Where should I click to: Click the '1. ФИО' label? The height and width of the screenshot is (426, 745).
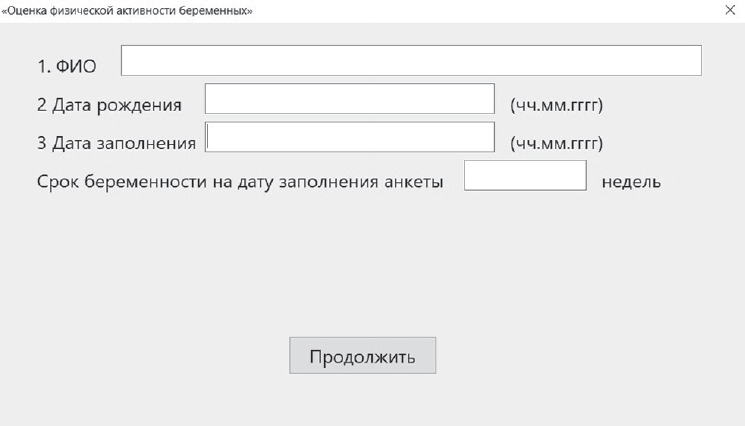pos(66,67)
